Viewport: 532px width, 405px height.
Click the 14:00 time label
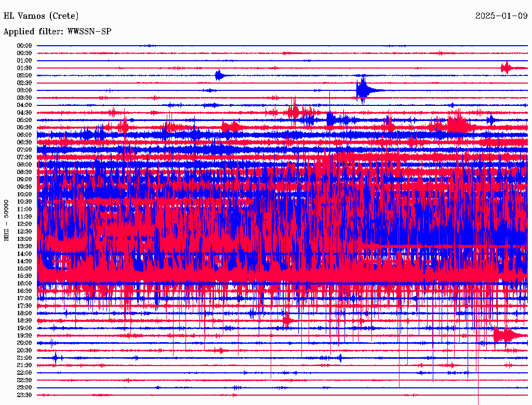(24, 254)
